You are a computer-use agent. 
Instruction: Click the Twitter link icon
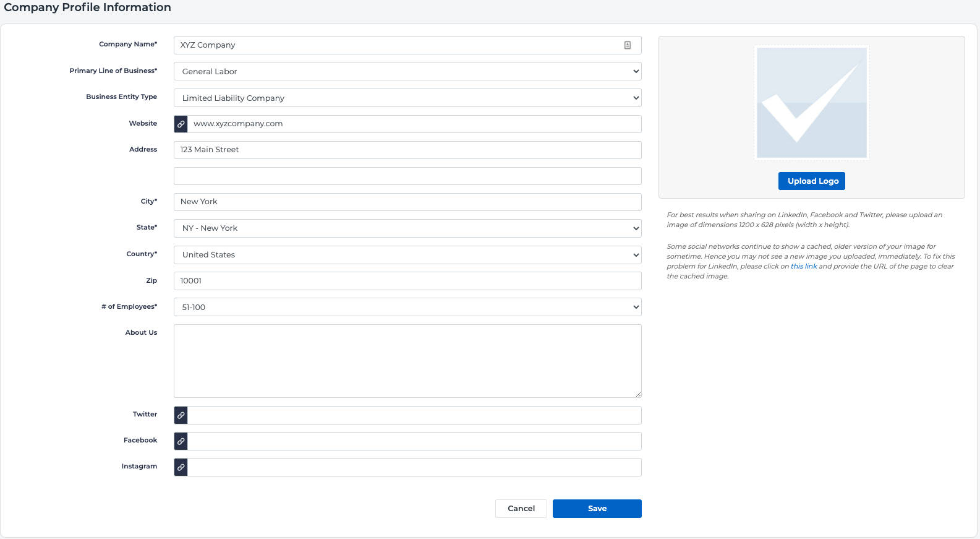point(181,415)
